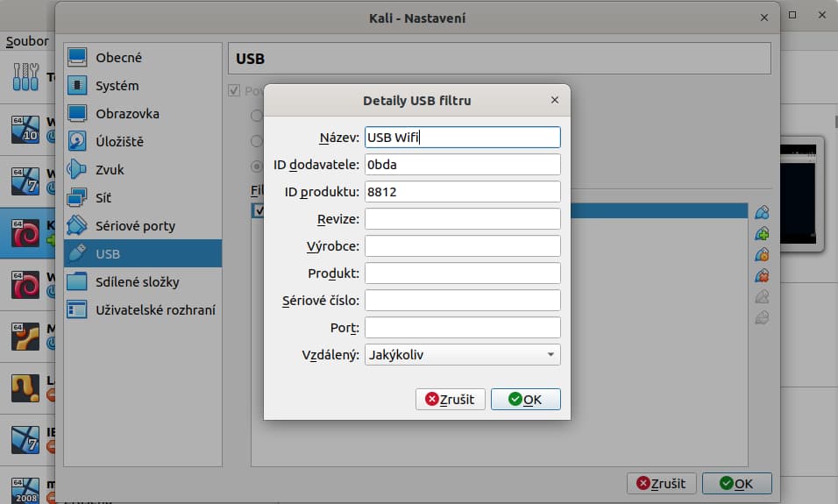The width and height of the screenshot is (838, 504).
Task: Click Zrušit in Detaily USB filtru dialog
Action: click(x=450, y=399)
